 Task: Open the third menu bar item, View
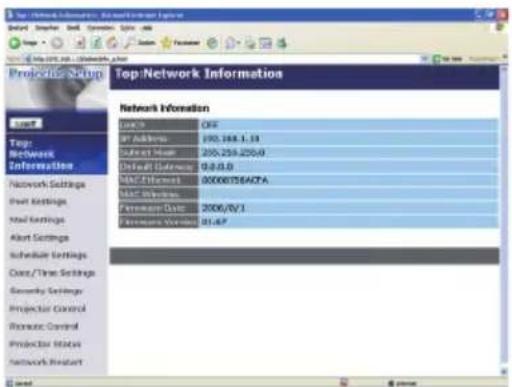coord(73,28)
